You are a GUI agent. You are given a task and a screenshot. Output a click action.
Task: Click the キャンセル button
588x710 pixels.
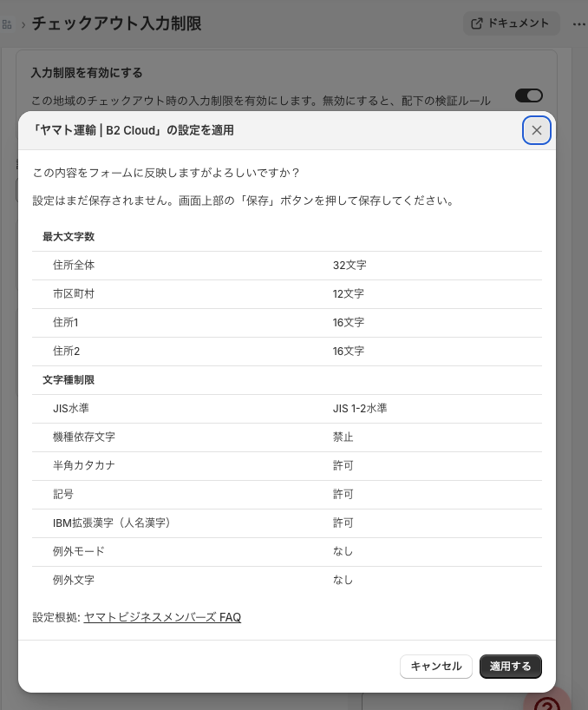[x=436, y=666]
